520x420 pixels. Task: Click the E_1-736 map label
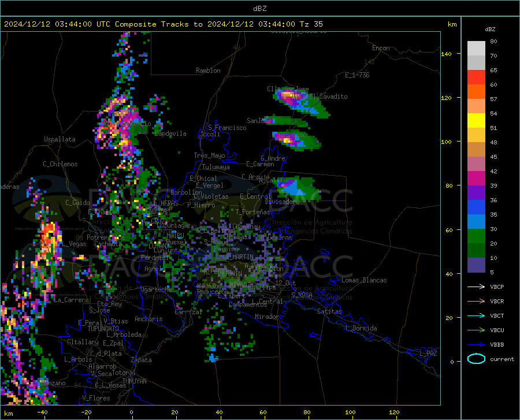pos(357,75)
